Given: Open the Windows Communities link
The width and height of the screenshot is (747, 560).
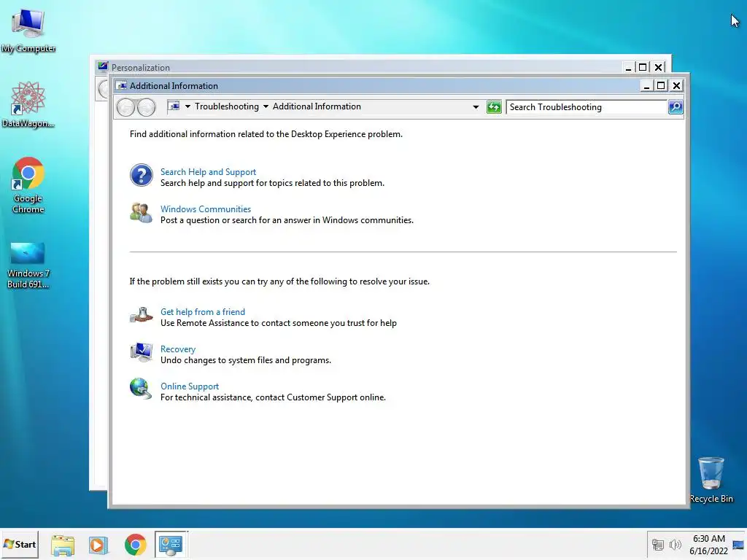Looking at the screenshot, I should (205, 209).
